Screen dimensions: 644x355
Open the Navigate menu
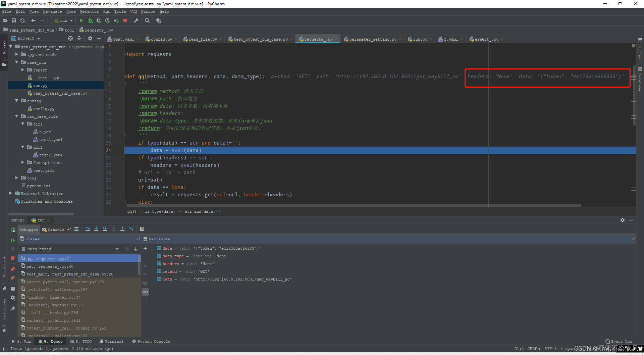(x=52, y=11)
